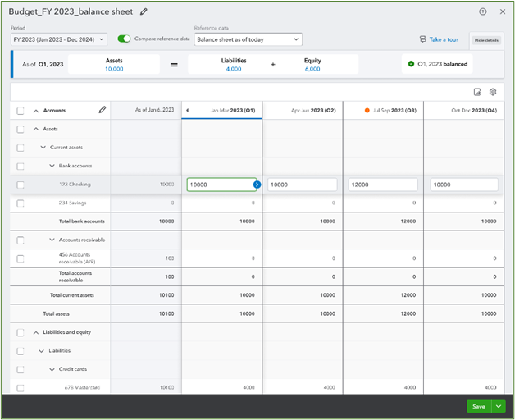Click the orange warning dot on Q3 header
This screenshot has width=515, height=420.
pyautogui.click(x=367, y=111)
